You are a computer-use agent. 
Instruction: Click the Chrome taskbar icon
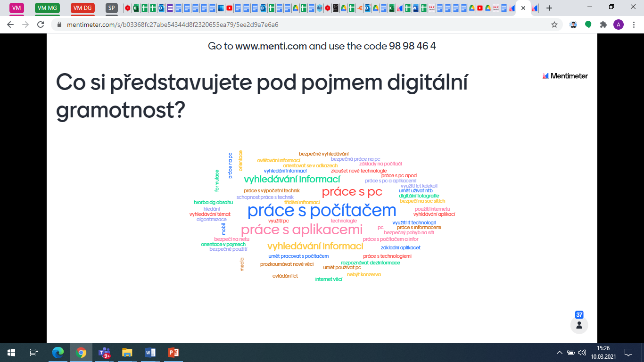click(x=81, y=352)
